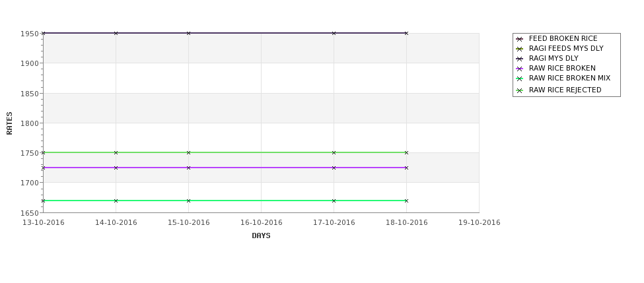
Task: Click the 16-10-2016 x-axis date label
Action: pos(261,222)
